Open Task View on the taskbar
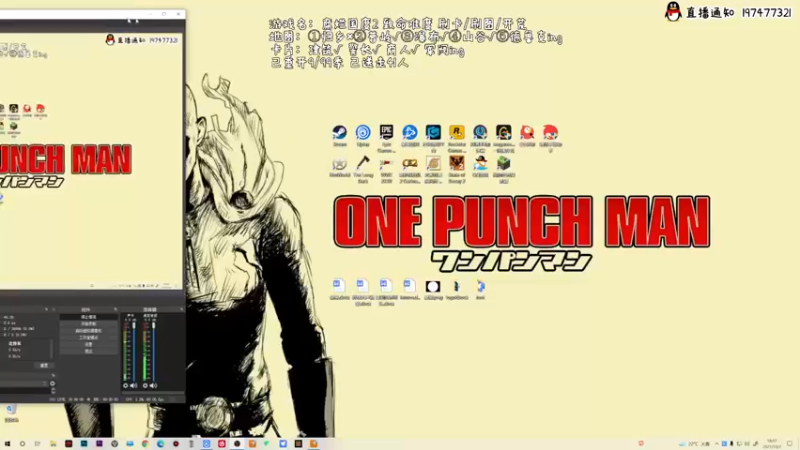 tap(37, 444)
